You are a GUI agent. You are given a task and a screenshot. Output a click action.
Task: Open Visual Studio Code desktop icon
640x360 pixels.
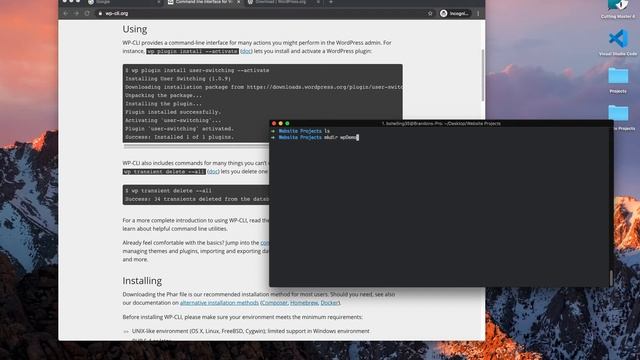point(618,43)
